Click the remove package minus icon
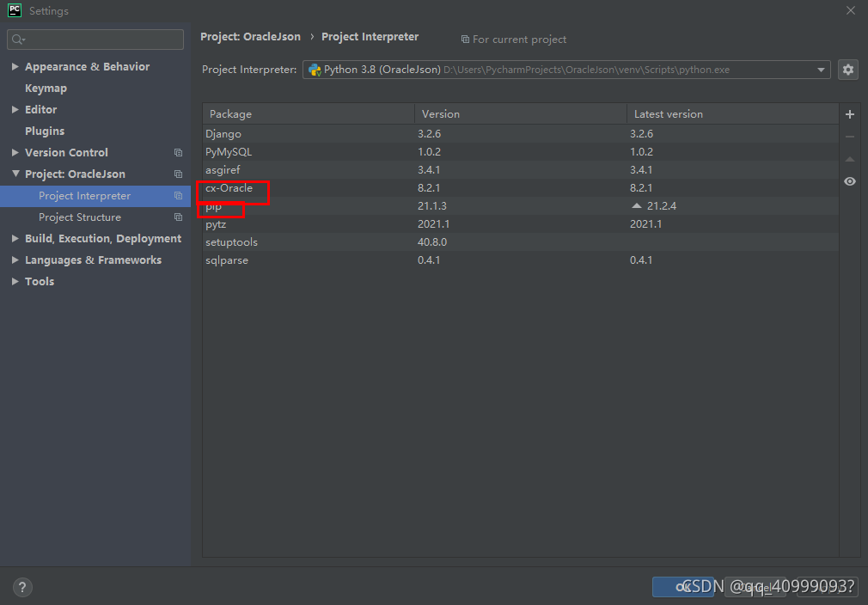The width and height of the screenshot is (868, 605). click(x=850, y=137)
